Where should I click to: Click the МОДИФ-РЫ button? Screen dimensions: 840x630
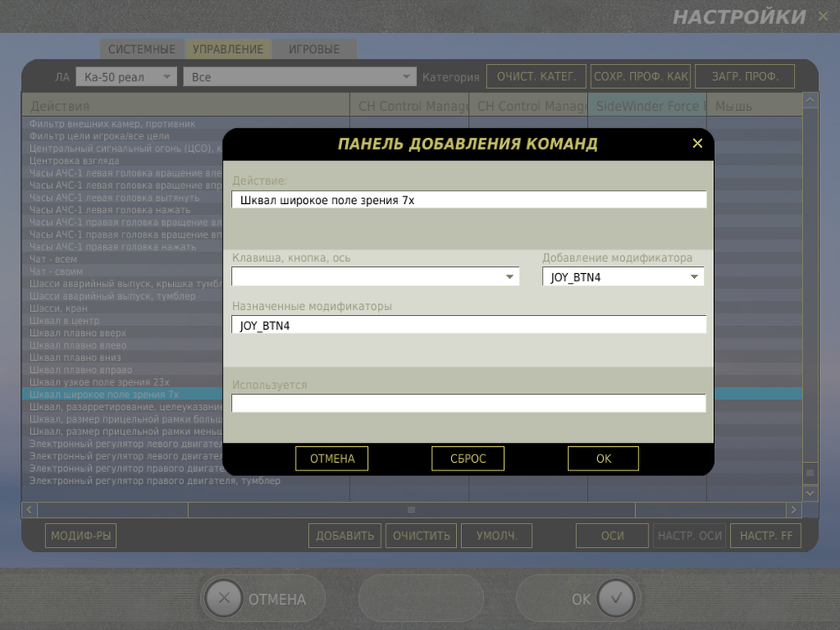point(81,535)
